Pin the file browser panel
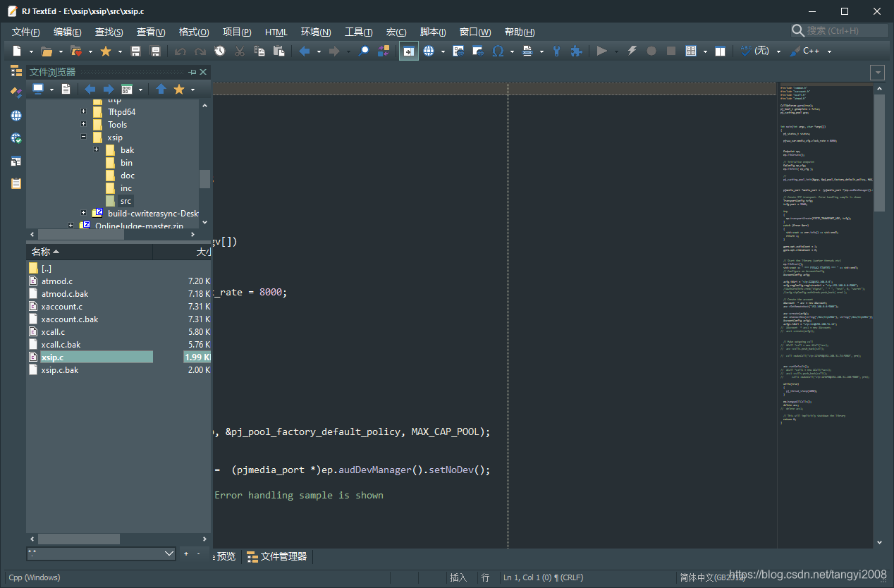 [192, 72]
